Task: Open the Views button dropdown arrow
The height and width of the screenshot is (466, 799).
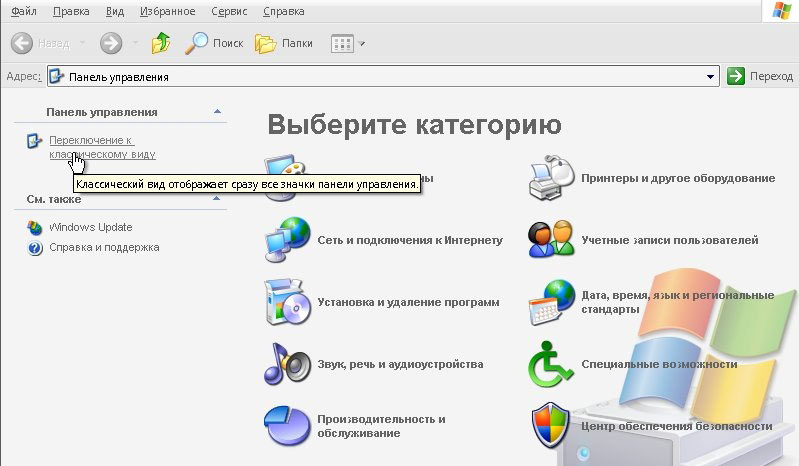Action: 362,44
